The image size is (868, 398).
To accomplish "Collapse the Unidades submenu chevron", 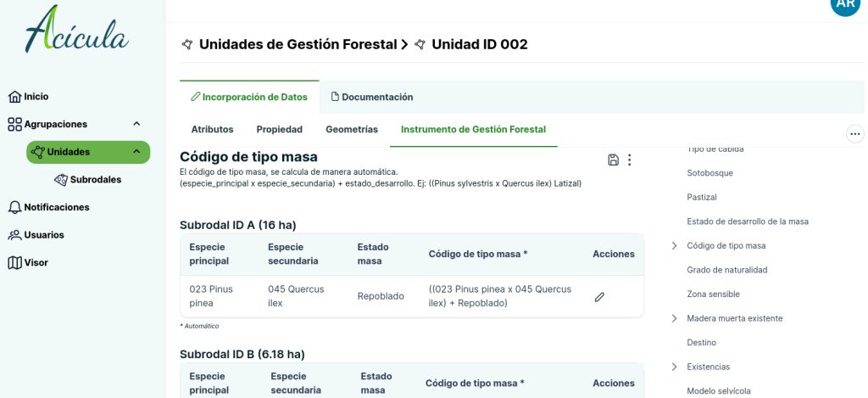I will (x=136, y=152).
